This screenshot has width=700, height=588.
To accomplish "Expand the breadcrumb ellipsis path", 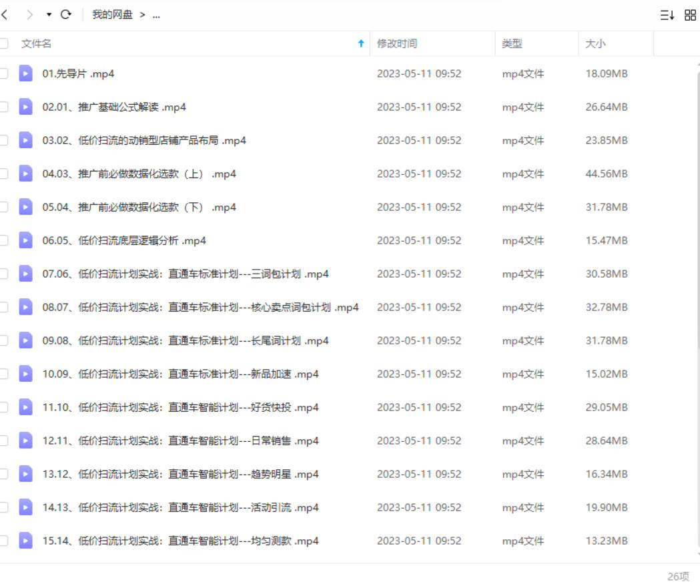I will [156, 15].
